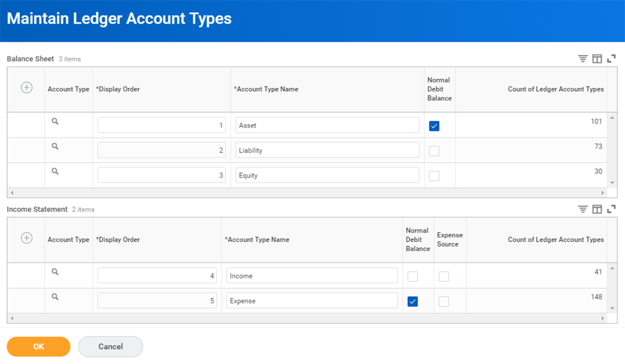Edit the display order field for Liability

pos(162,150)
